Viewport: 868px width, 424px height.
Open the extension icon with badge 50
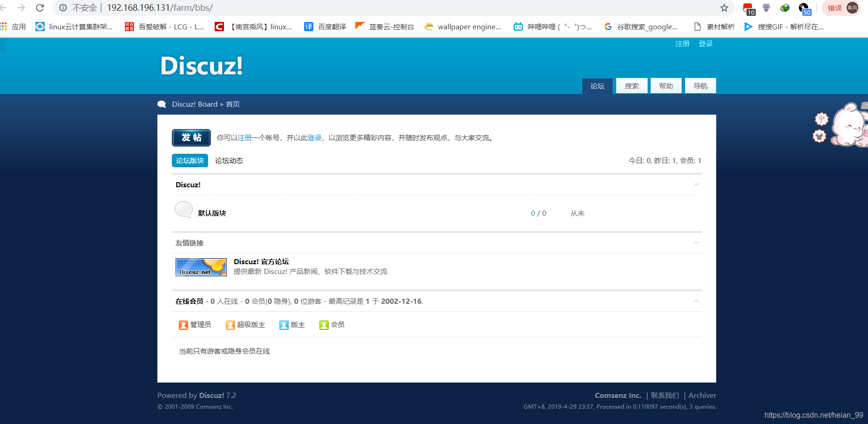(x=804, y=8)
